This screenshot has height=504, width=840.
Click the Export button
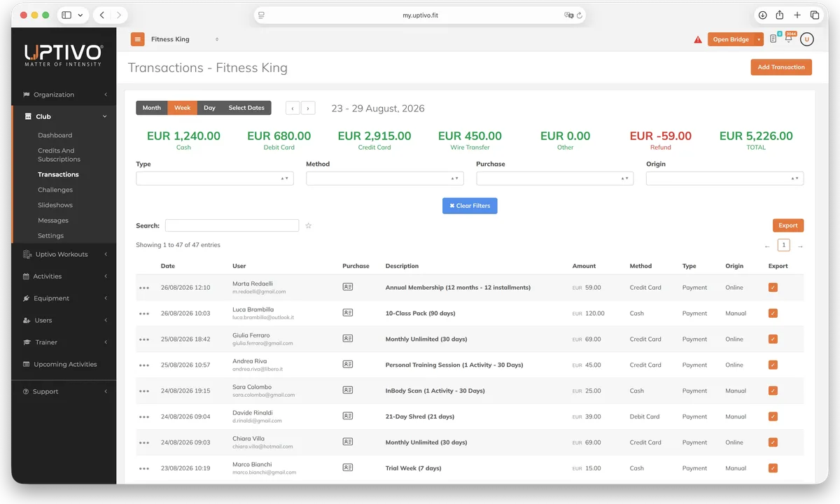[788, 225]
